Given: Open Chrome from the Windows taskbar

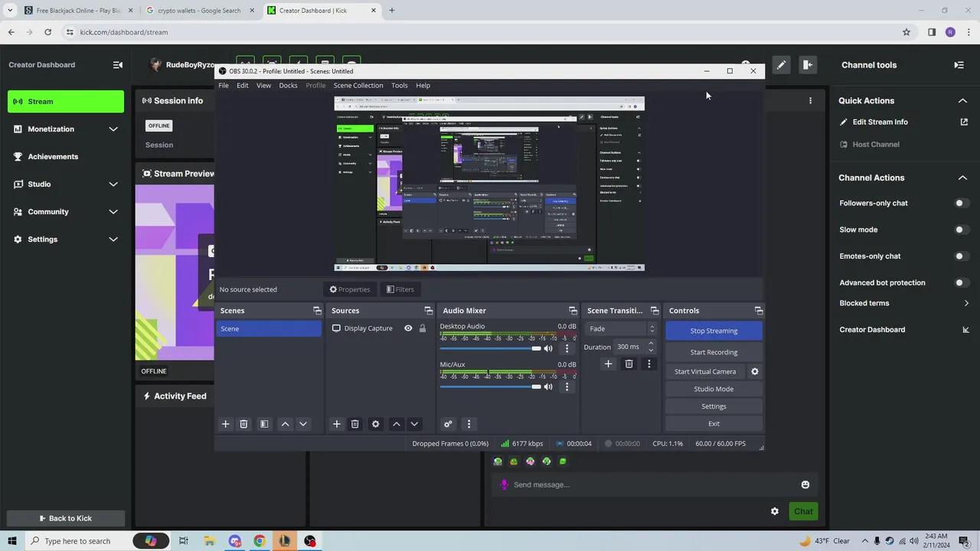Looking at the screenshot, I should 260,541.
